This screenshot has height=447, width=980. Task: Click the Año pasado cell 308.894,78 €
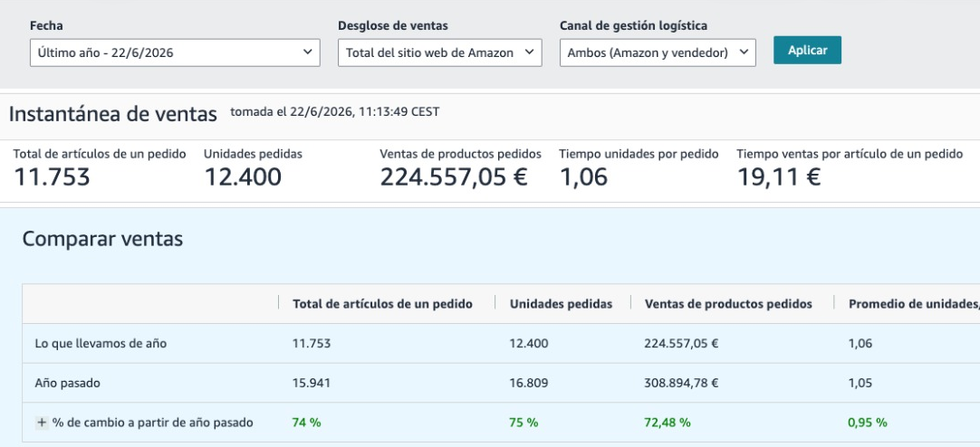tap(681, 383)
